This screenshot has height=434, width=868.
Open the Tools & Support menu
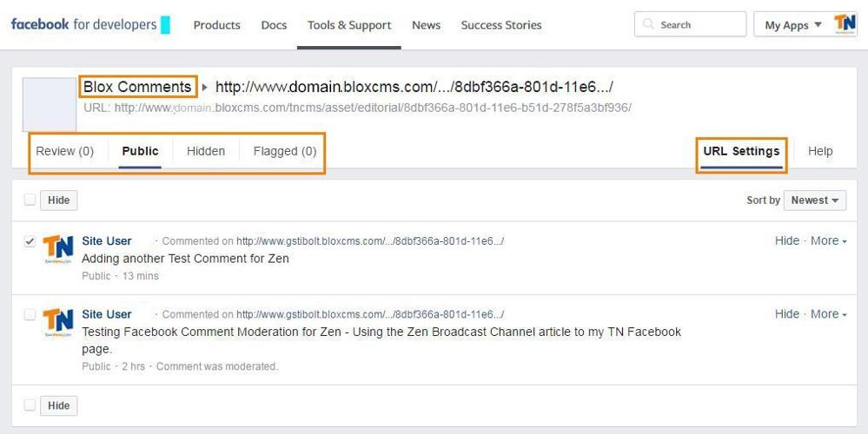pyautogui.click(x=349, y=25)
